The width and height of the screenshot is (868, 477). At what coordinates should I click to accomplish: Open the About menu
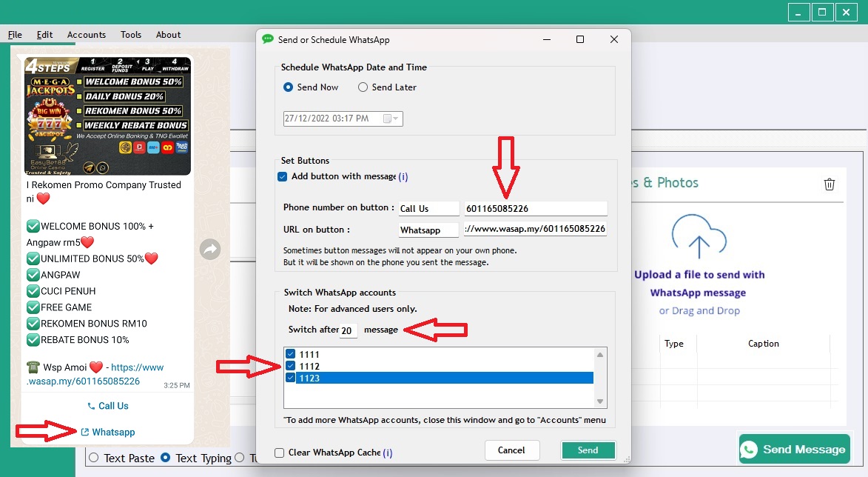[168, 34]
